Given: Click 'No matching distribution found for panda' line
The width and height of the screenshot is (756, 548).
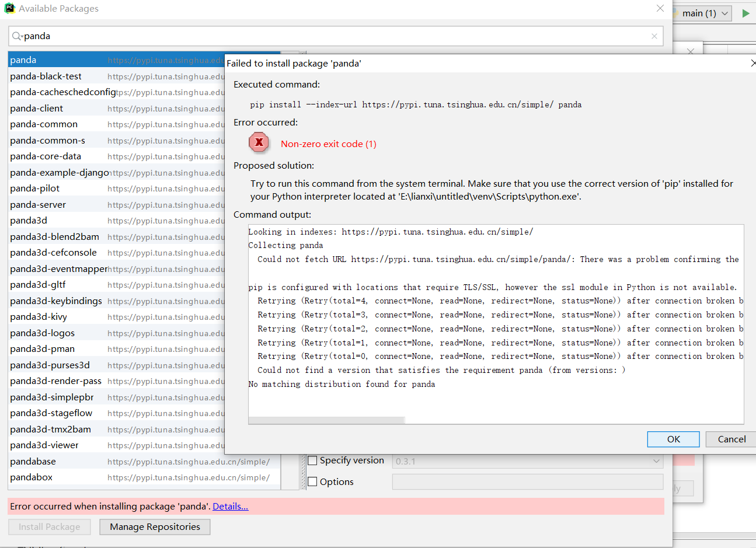Looking at the screenshot, I should click(x=342, y=384).
